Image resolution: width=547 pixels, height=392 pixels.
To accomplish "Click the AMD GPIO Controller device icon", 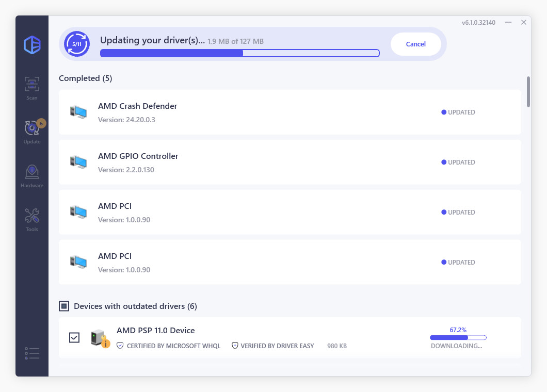I will [x=78, y=161].
